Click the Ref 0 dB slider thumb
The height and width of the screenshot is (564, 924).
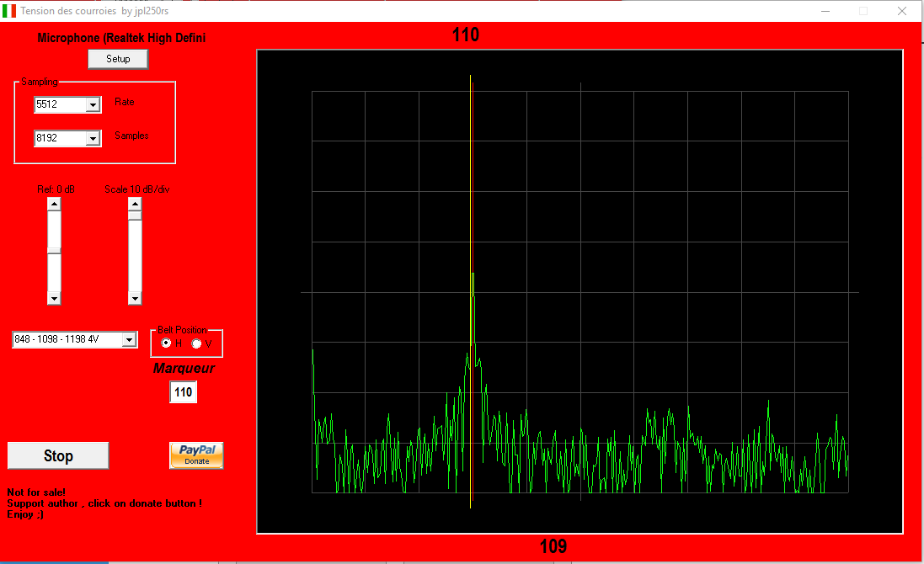click(54, 249)
